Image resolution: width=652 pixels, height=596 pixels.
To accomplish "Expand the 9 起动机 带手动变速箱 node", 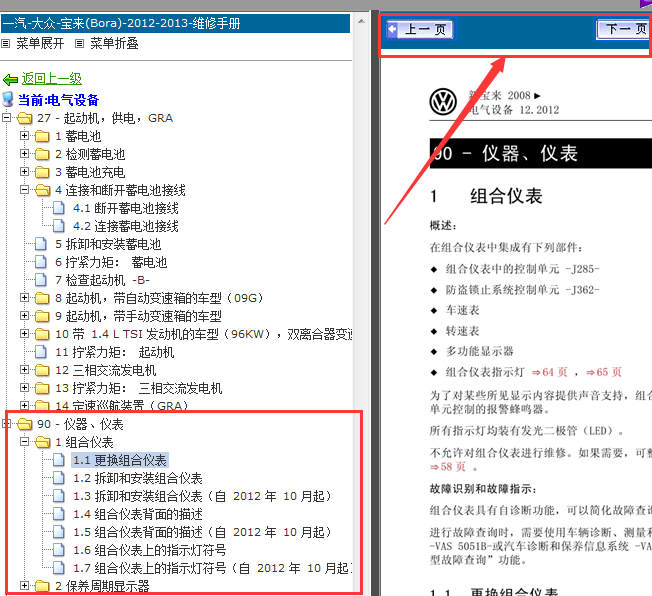I will [25, 316].
